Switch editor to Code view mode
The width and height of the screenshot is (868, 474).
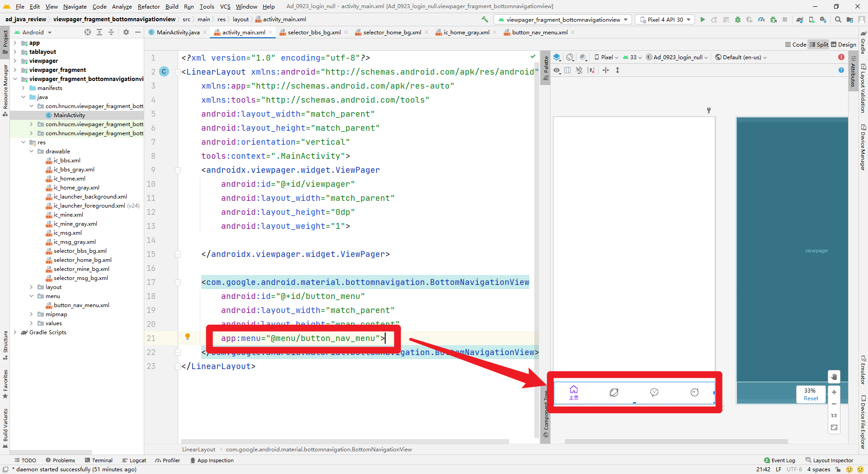(796, 44)
